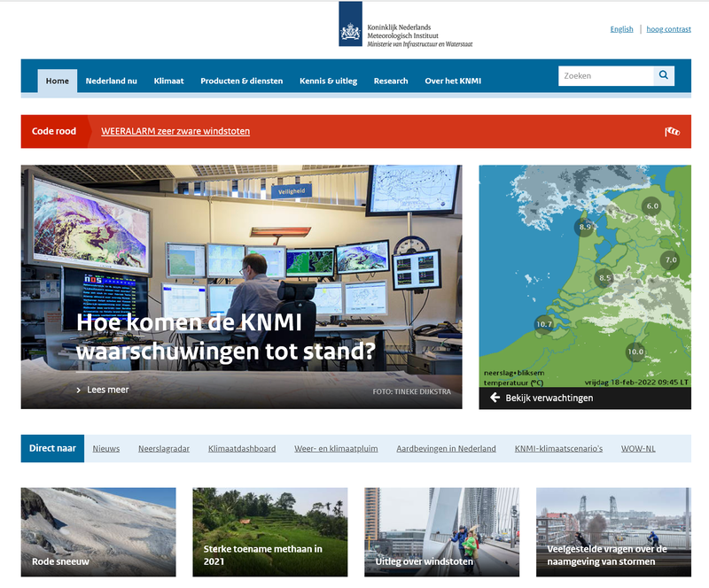Click the windsock icon in red alert bar

point(672,132)
